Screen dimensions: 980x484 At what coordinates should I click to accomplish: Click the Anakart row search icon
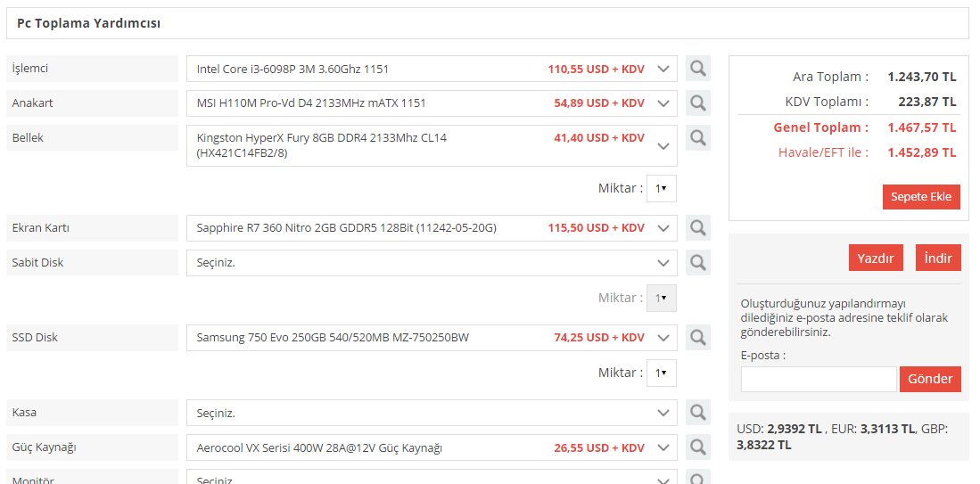(697, 103)
